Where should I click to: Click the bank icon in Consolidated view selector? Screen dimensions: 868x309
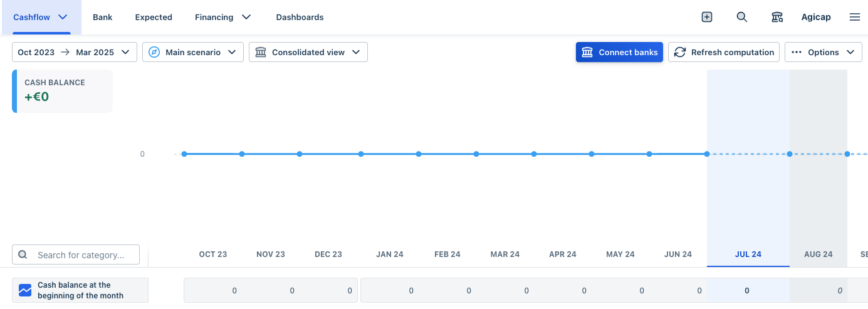point(261,52)
